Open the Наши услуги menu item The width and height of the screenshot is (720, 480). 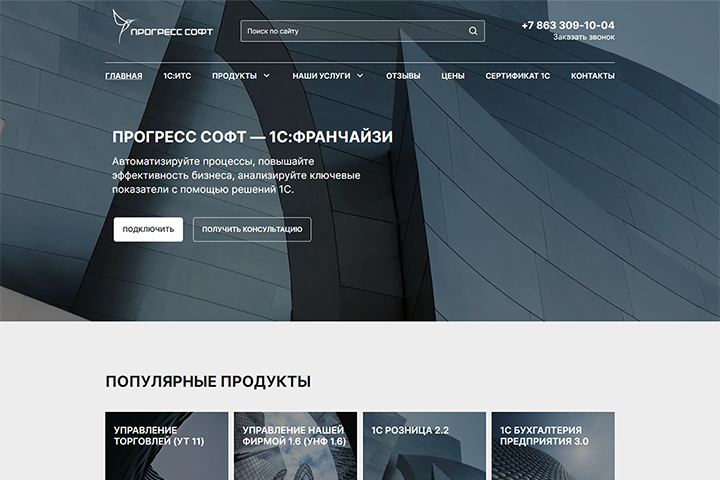tap(321, 76)
